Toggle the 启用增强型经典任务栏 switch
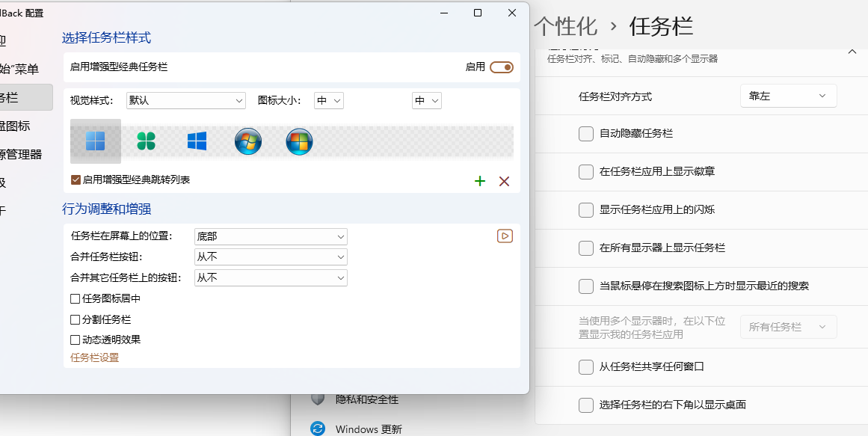Viewport: 868px width, 436px height. 502,67
